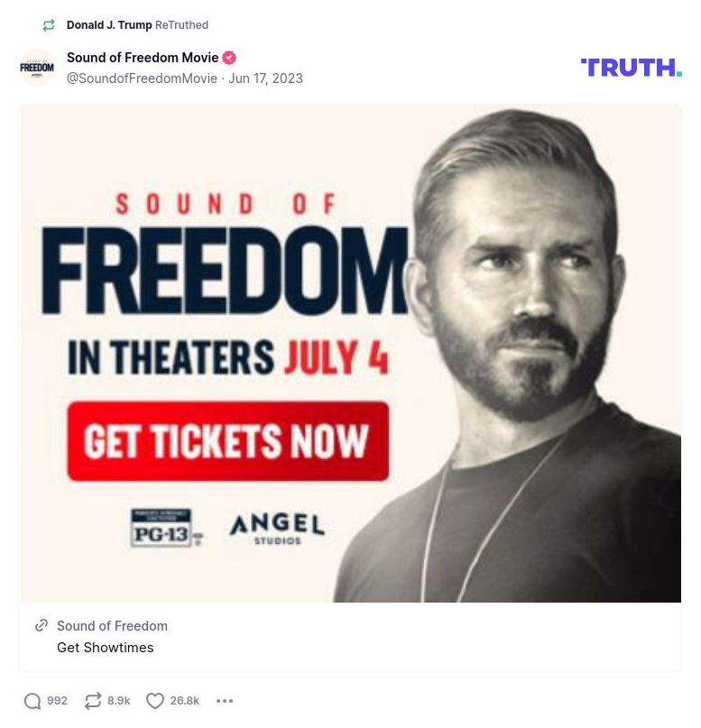This screenshot has width=701, height=728.
Task: Click the red verified badge
Action: click(229, 58)
